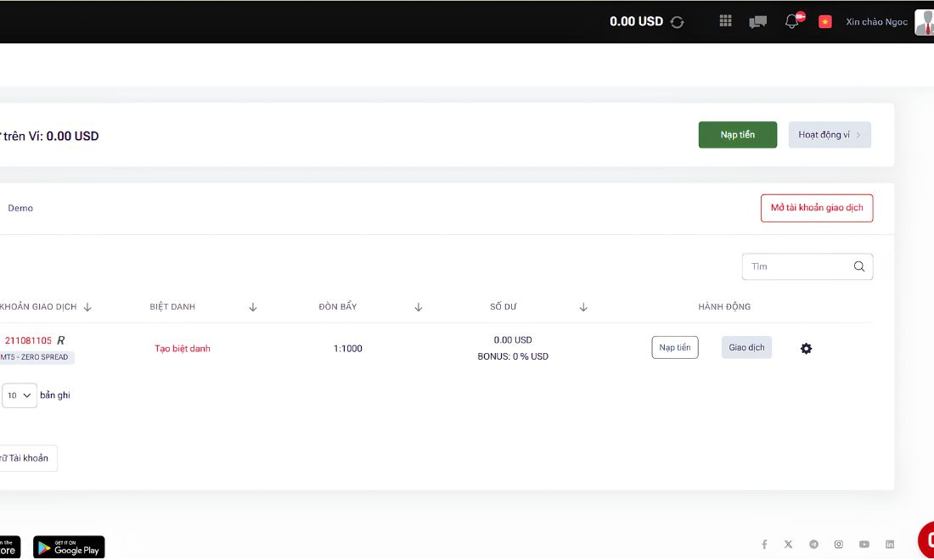
Task: Expand the 10 records per page dropdown
Action: point(19,395)
